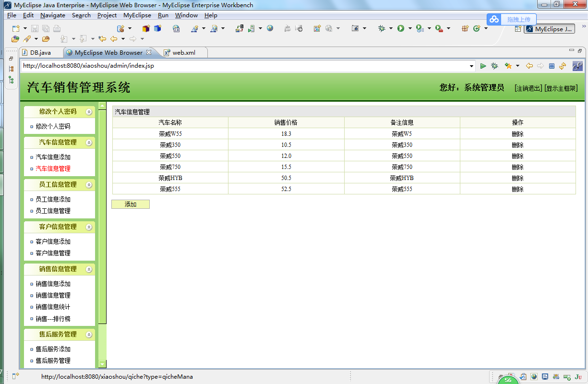Click the Baidu cloud upload icon
Screen dimensions: 588x384
pos(494,19)
